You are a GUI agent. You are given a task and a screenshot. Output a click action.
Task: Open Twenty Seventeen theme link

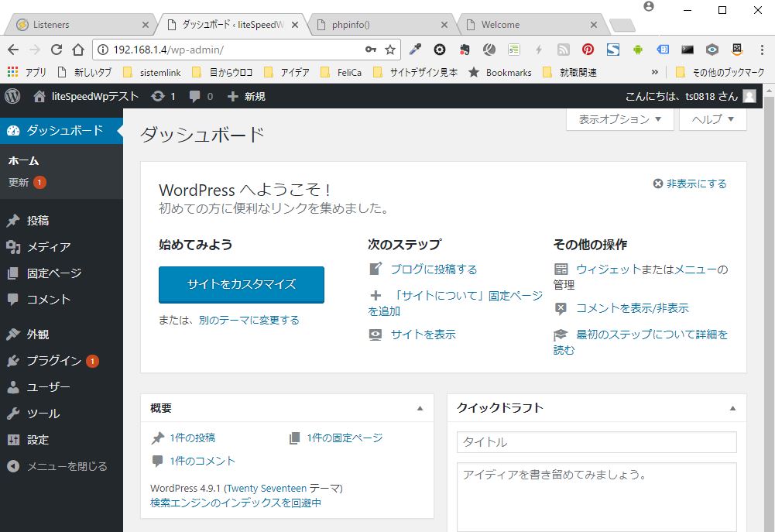click(267, 489)
